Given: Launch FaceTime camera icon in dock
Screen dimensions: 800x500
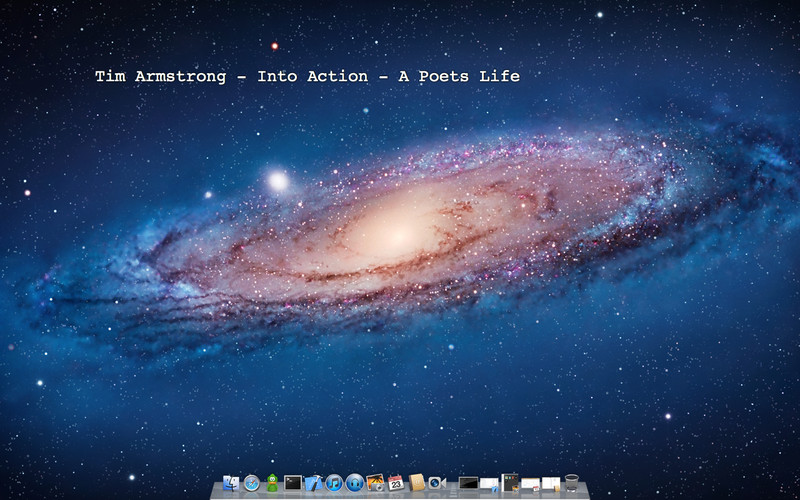Looking at the screenshot, I should pos(437,483).
